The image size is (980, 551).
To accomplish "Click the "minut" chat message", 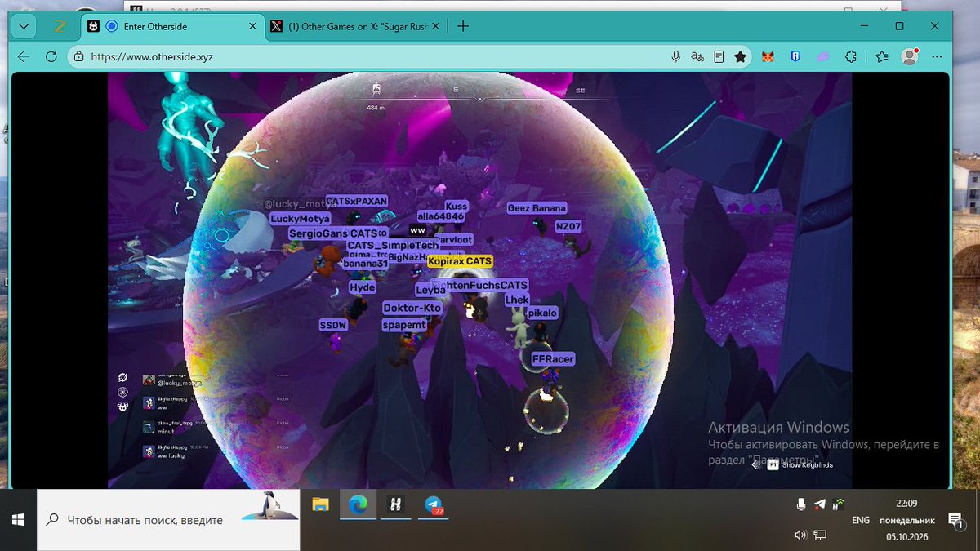I will [x=167, y=432].
